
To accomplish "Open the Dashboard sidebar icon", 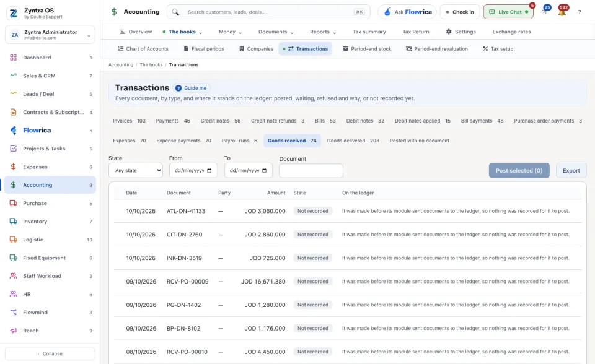I will (13, 58).
